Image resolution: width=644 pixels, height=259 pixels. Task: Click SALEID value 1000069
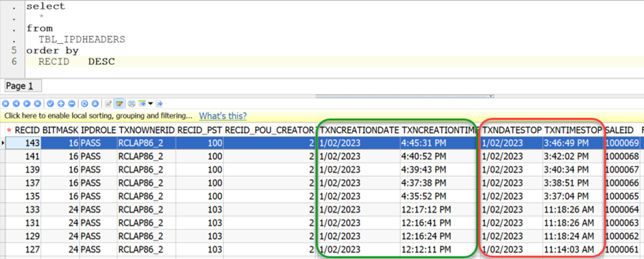(x=622, y=143)
